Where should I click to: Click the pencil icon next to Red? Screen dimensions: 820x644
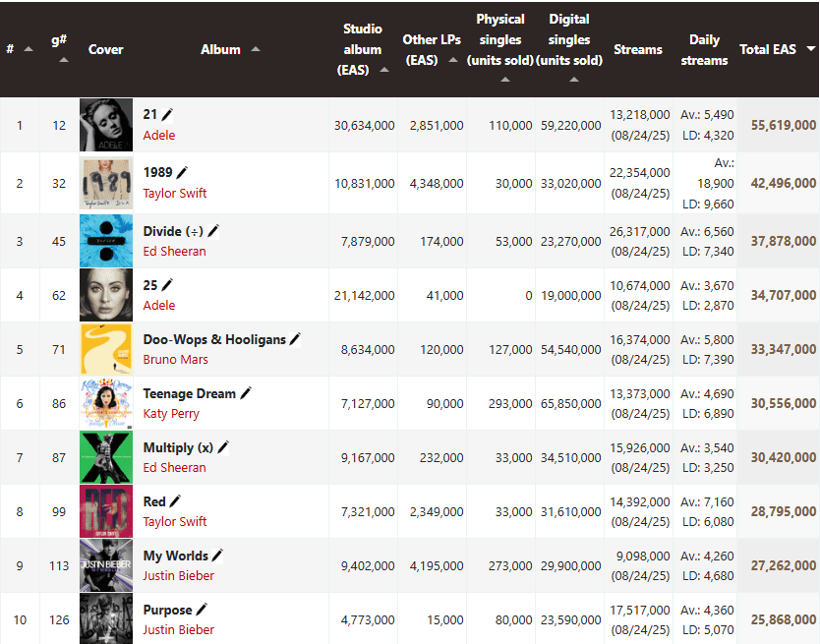(x=175, y=501)
